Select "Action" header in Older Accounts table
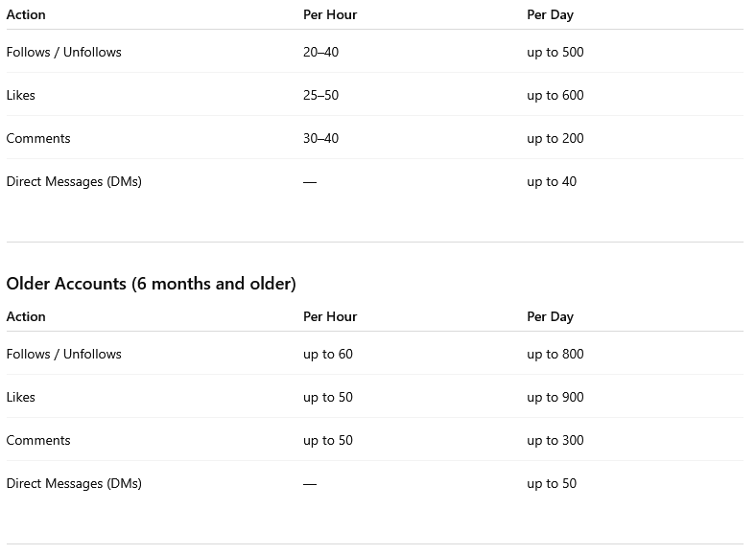The width and height of the screenshot is (756, 555). [x=26, y=317]
